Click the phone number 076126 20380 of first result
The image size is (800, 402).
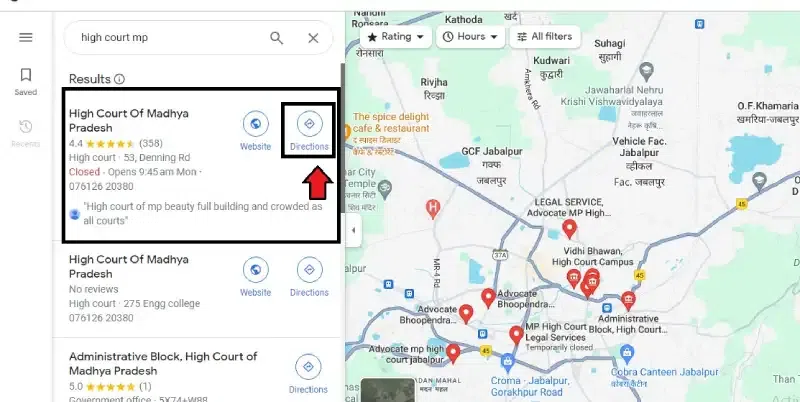(x=101, y=186)
